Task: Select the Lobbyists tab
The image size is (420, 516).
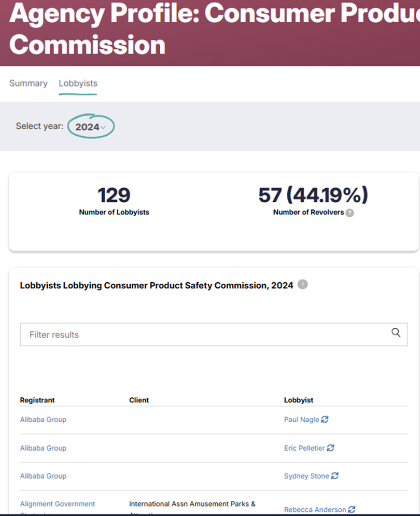Action: (78, 83)
